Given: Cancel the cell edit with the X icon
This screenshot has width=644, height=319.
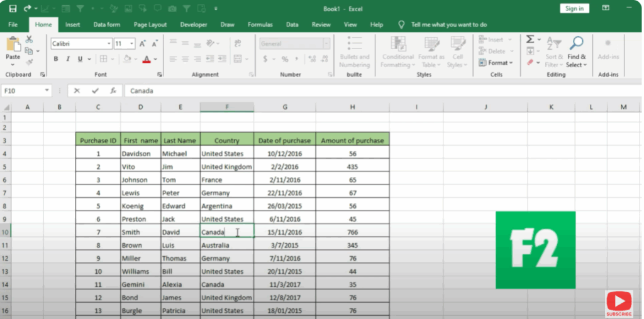Looking at the screenshot, I should tap(77, 90).
